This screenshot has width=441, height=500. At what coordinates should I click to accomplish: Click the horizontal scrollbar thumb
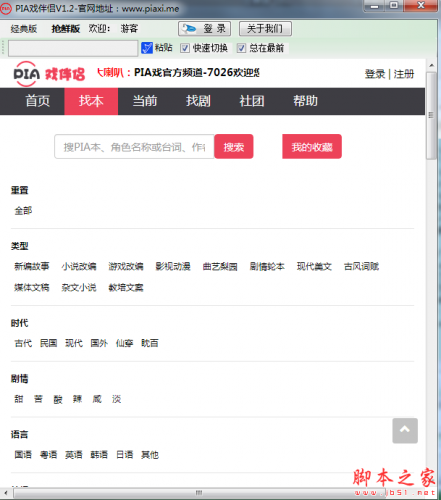pyautogui.click(x=199, y=493)
